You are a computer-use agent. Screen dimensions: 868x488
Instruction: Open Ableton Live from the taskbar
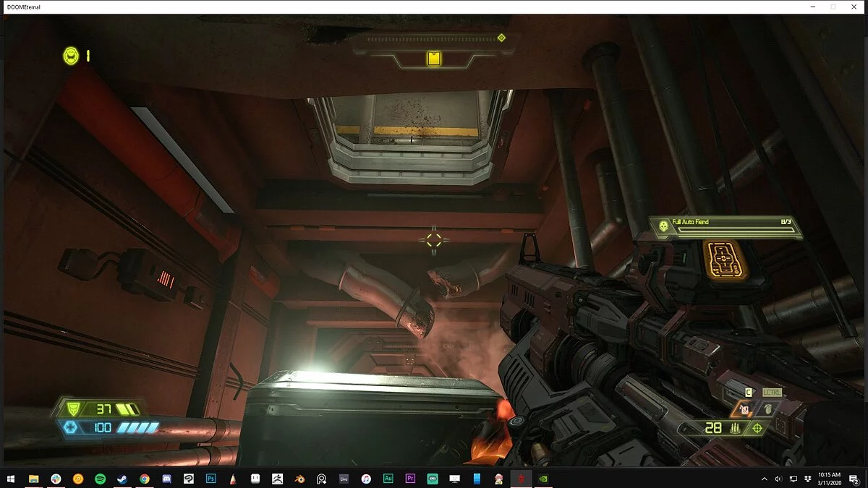click(344, 479)
